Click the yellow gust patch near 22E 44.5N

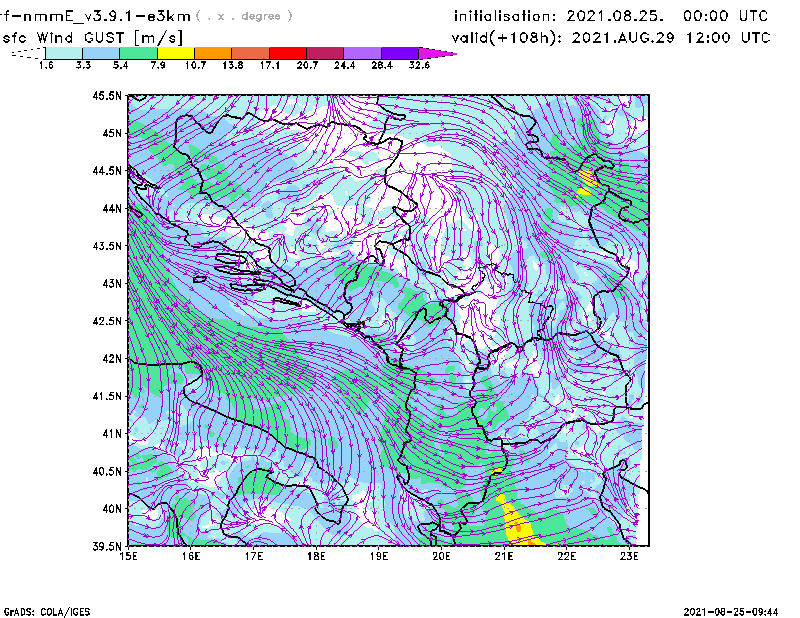(x=587, y=182)
